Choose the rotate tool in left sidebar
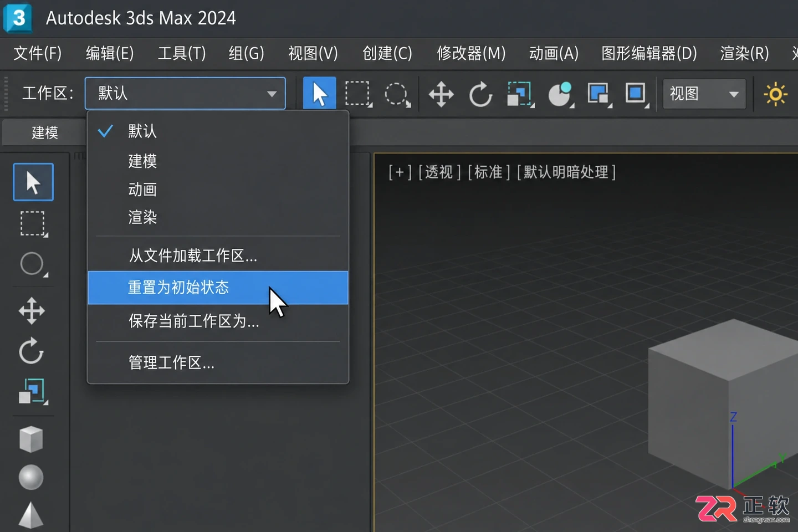798x532 pixels. click(x=31, y=351)
